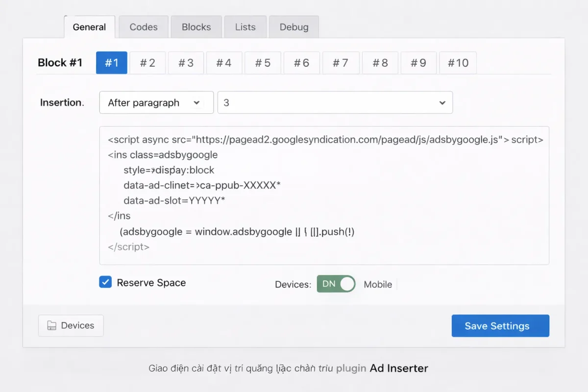Switch to the Codes tab
The width and height of the screenshot is (588, 392).
point(144,27)
